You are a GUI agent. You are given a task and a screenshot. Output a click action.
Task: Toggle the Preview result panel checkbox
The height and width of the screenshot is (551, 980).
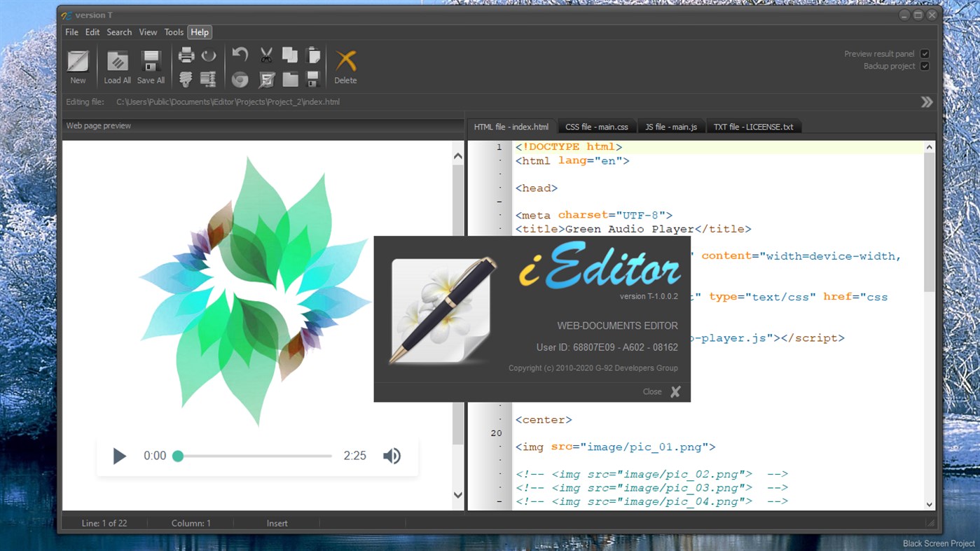[x=925, y=54]
